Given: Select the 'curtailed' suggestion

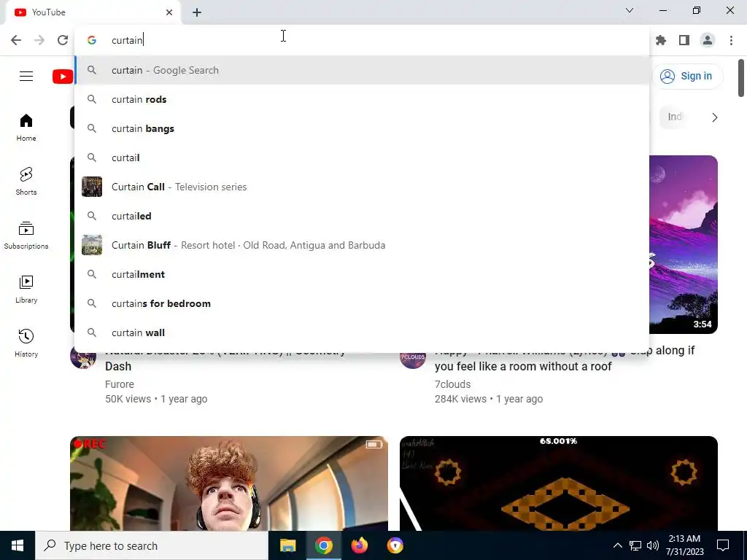Looking at the screenshot, I should click(362, 216).
